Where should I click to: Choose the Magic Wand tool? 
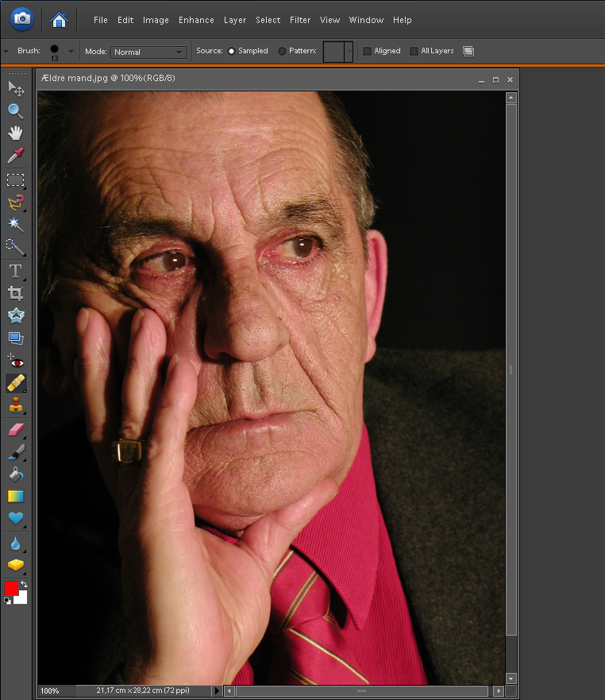pyautogui.click(x=15, y=225)
